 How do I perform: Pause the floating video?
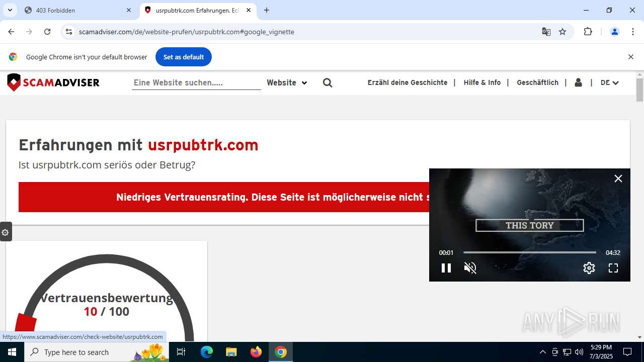tap(446, 268)
